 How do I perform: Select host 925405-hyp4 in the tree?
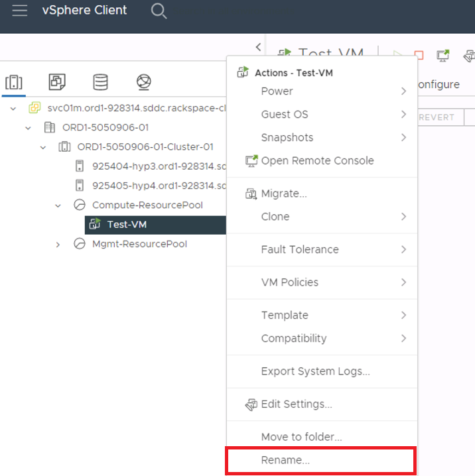tap(159, 186)
